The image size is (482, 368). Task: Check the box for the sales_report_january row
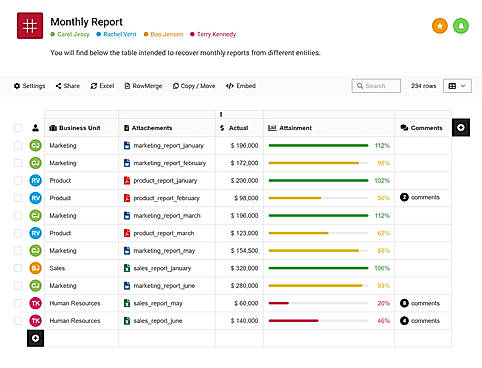18,268
